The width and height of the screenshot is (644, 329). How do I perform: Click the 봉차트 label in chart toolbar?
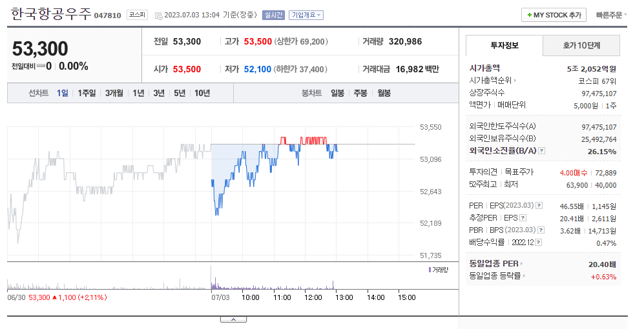[x=312, y=93]
